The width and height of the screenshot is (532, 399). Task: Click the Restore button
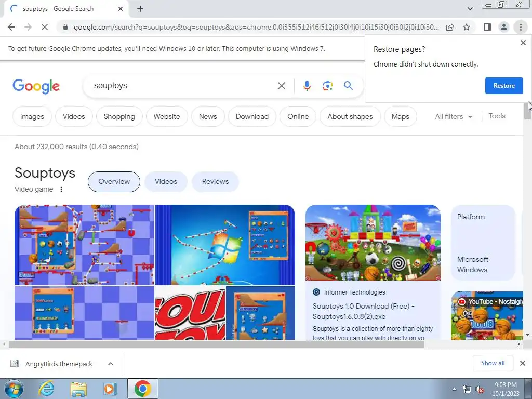tap(504, 86)
